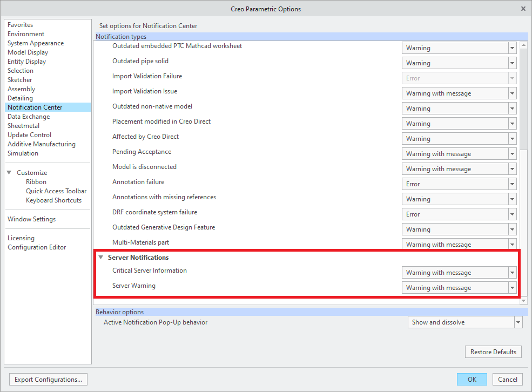
Task: Open Selection options page
Action: pyautogui.click(x=21, y=71)
